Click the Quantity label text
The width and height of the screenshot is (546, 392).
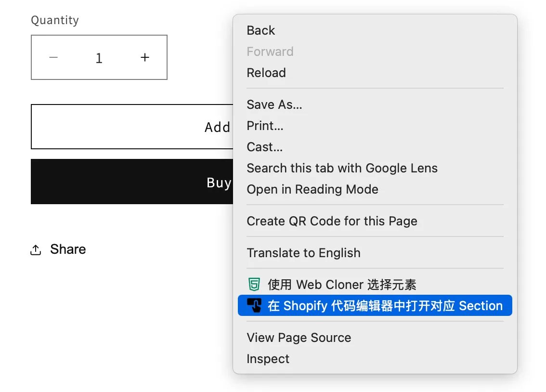(55, 20)
